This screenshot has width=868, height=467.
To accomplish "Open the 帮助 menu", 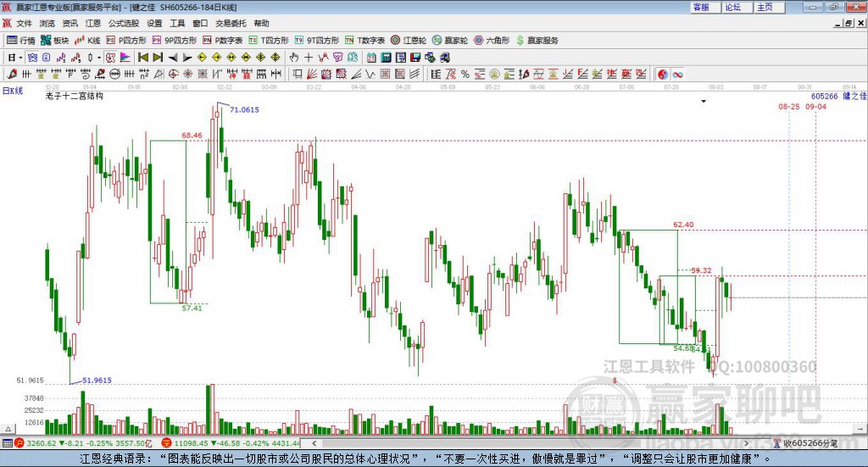I will point(261,23).
